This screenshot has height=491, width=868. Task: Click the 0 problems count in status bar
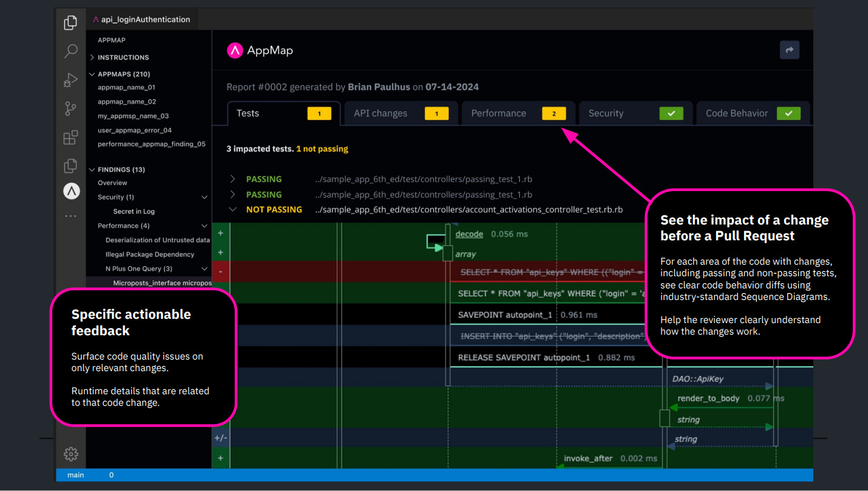(x=111, y=475)
